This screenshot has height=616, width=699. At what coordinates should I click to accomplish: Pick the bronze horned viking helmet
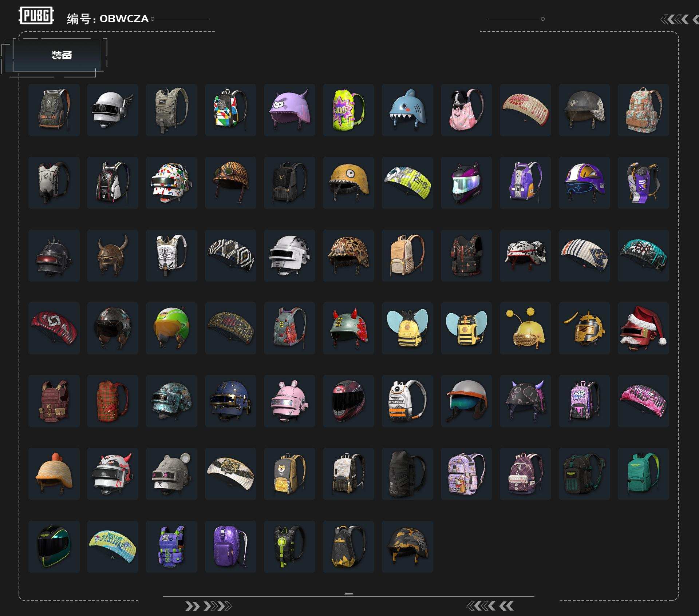click(112, 255)
